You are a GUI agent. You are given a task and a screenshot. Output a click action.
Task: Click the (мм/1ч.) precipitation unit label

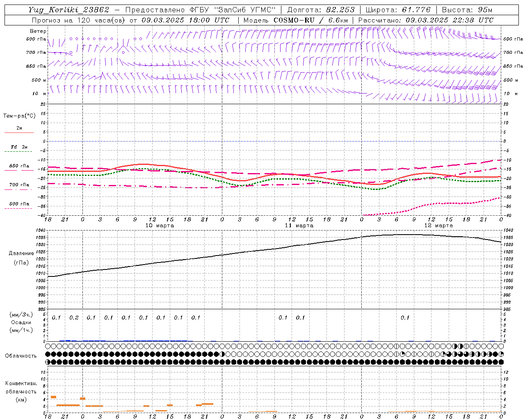click(x=21, y=330)
